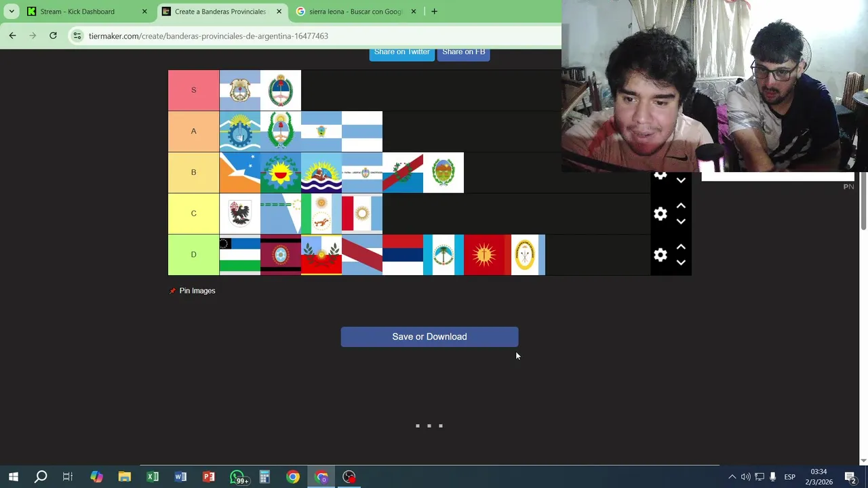Click Save or Download button
Screen dimensions: 868x488
click(x=429, y=337)
